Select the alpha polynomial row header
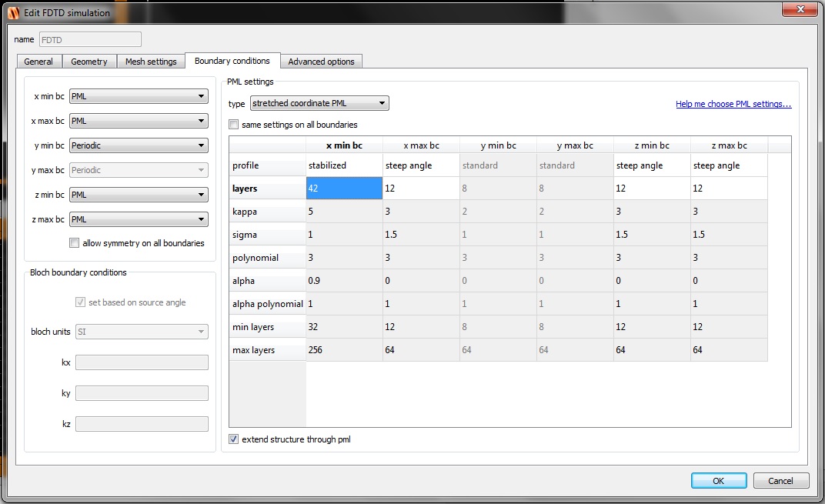 click(267, 304)
